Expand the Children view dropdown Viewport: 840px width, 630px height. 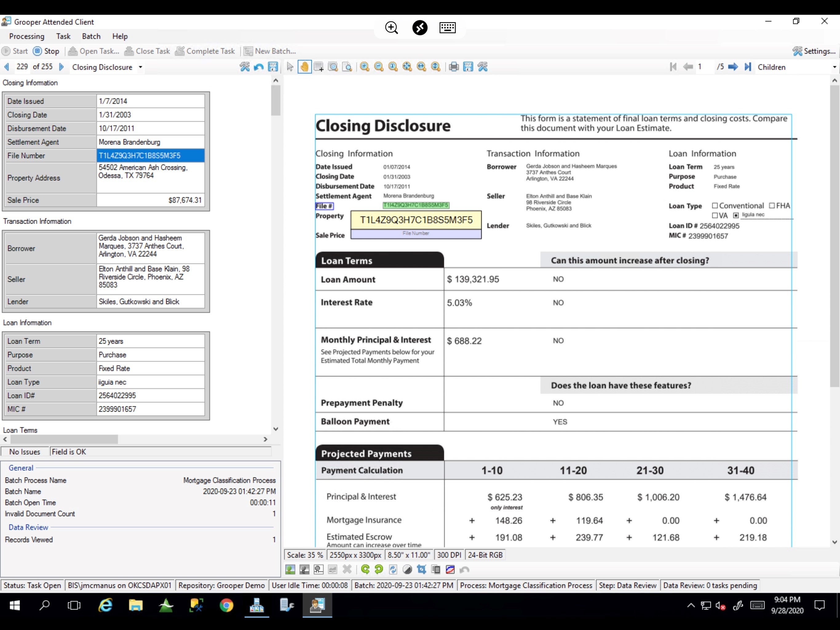point(834,67)
